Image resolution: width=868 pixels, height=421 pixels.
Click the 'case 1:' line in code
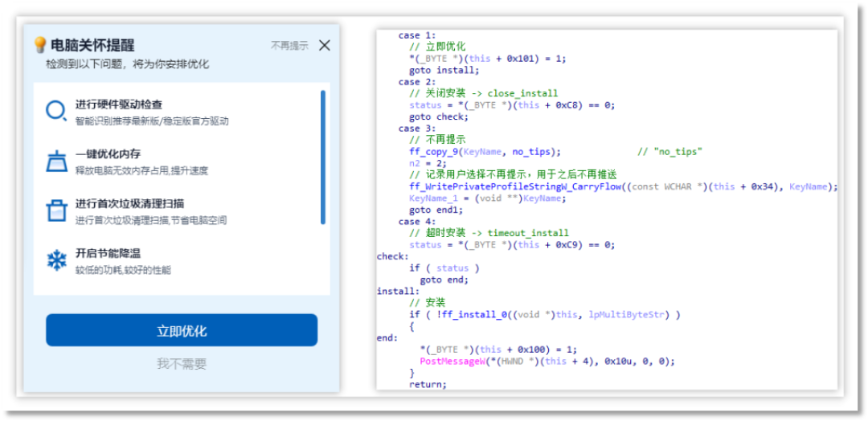417,35
